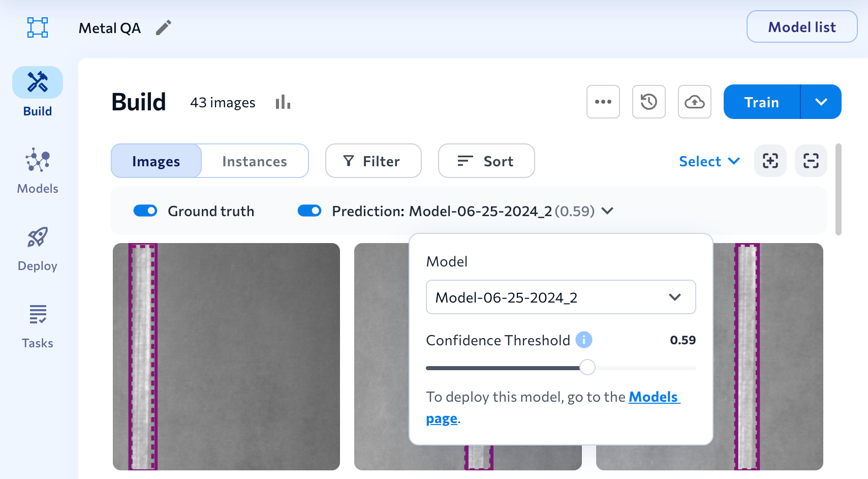The image size is (868, 479).
Task: Open the Train button dropdown arrow
Action: coord(821,102)
